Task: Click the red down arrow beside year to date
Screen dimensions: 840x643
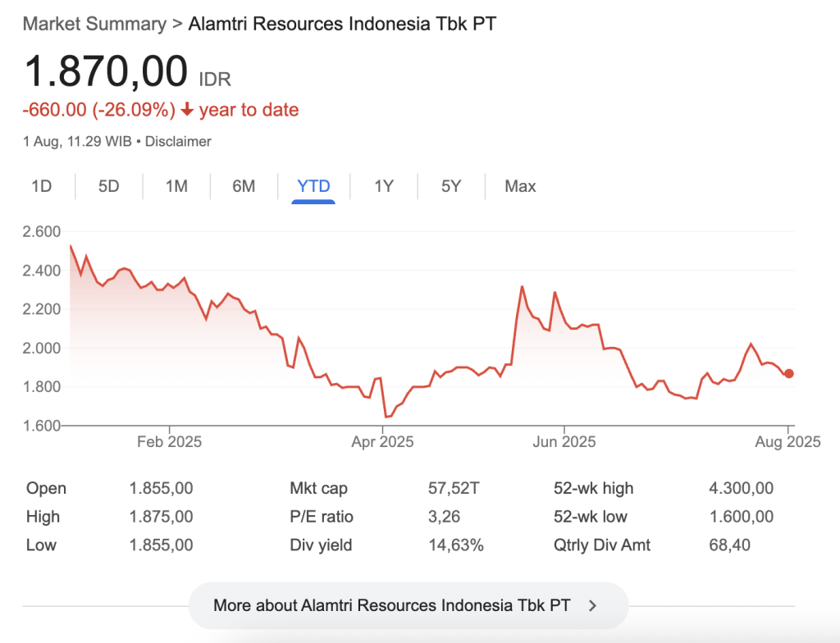Action: pyautogui.click(x=187, y=110)
